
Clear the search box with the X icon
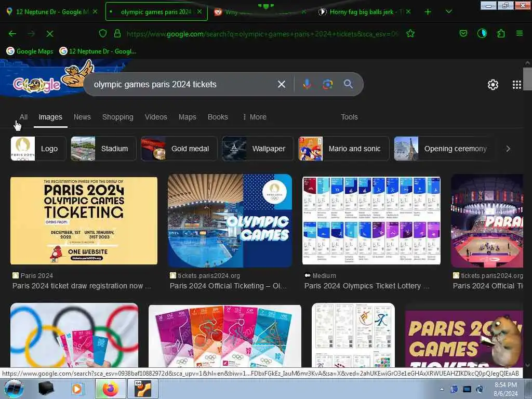(281, 84)
